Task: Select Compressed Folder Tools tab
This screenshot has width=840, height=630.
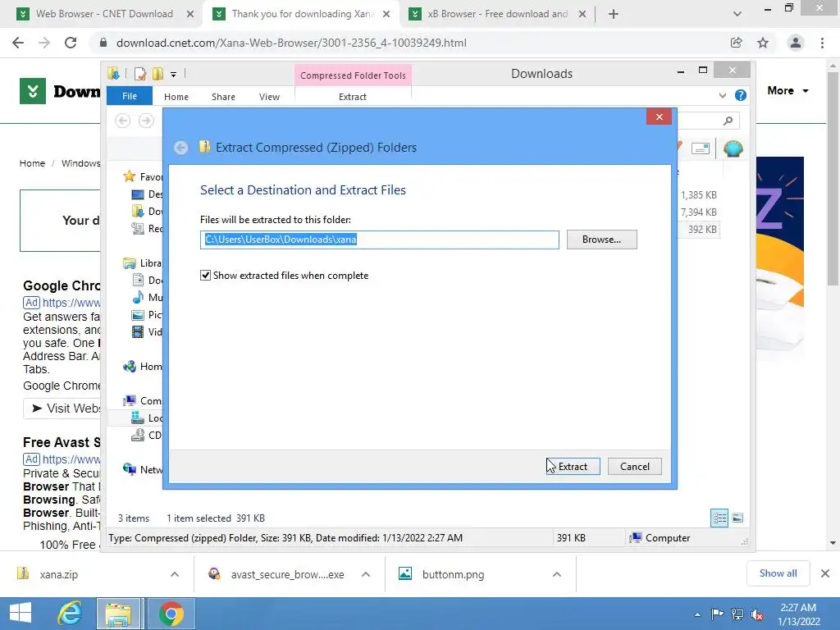Action: pyautogui.click(x=353, y=75)
